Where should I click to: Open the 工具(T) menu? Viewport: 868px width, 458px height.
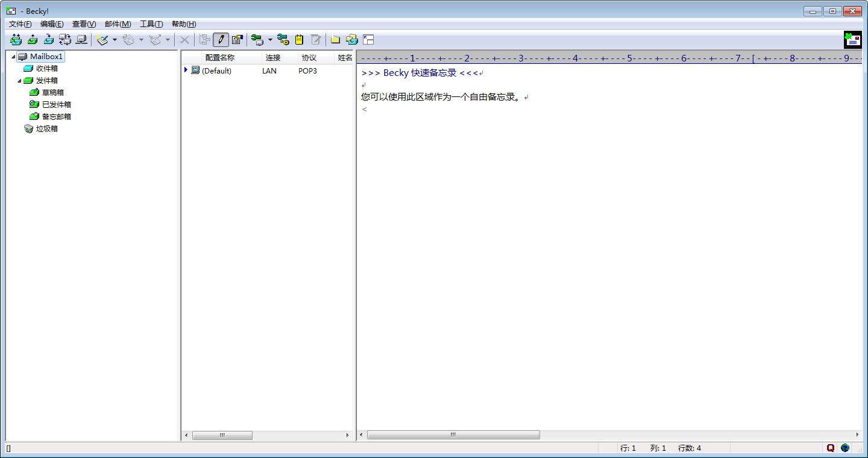151,24
